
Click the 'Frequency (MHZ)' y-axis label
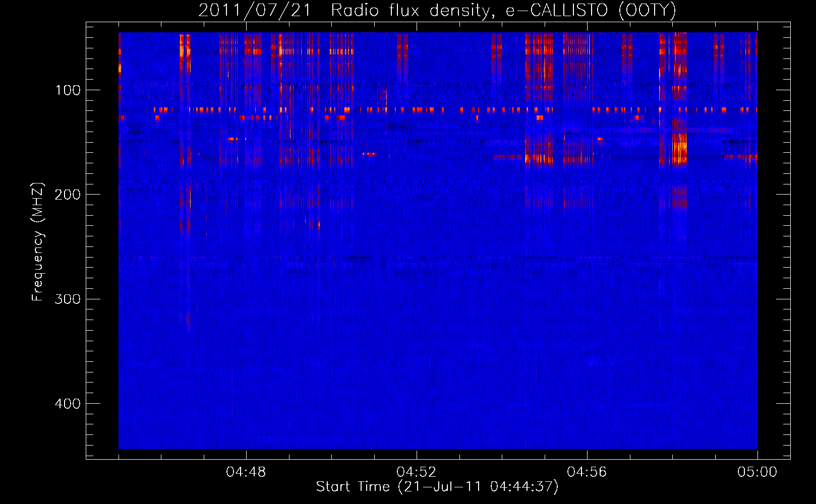[38, 242]
